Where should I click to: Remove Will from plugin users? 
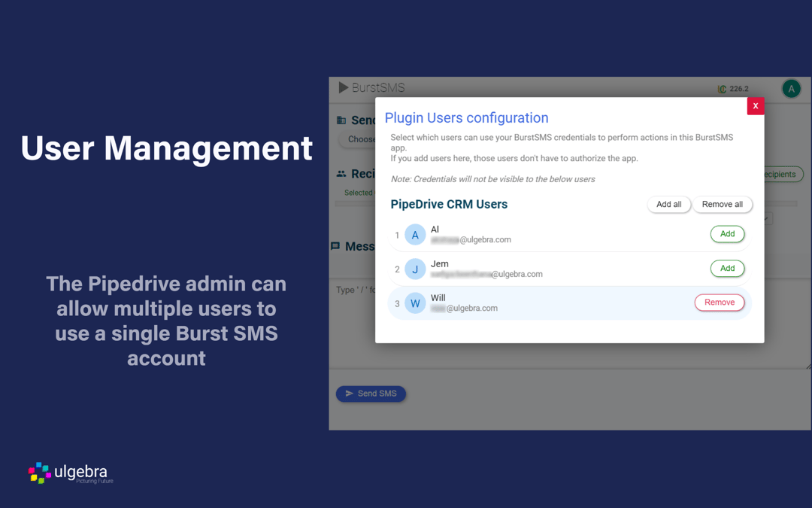720,303
